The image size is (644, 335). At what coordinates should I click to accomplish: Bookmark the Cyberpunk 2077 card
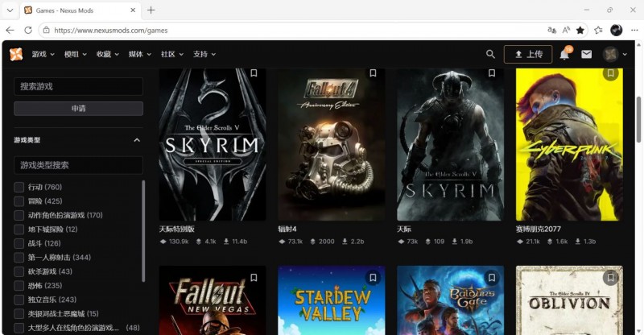click(611, 73)
